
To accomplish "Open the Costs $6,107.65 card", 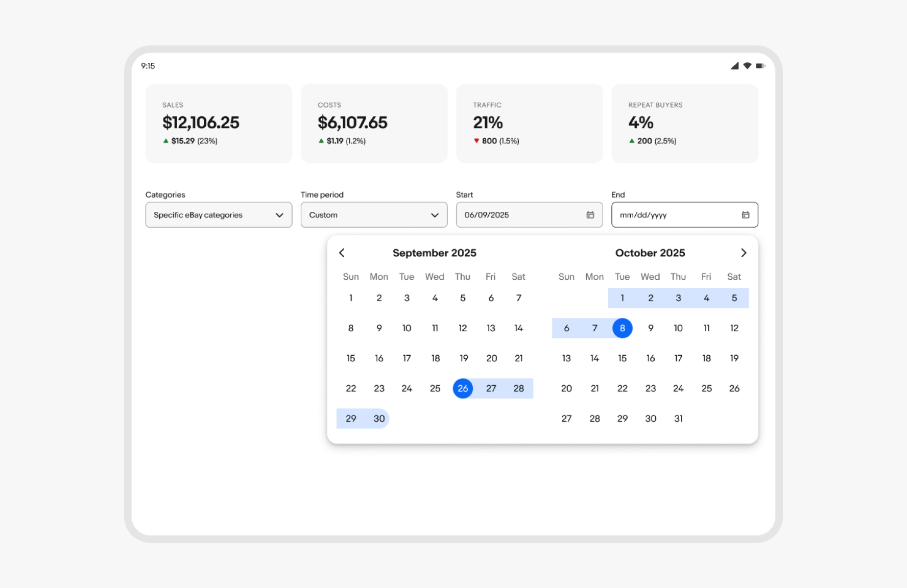I will [x=374, y=124].
